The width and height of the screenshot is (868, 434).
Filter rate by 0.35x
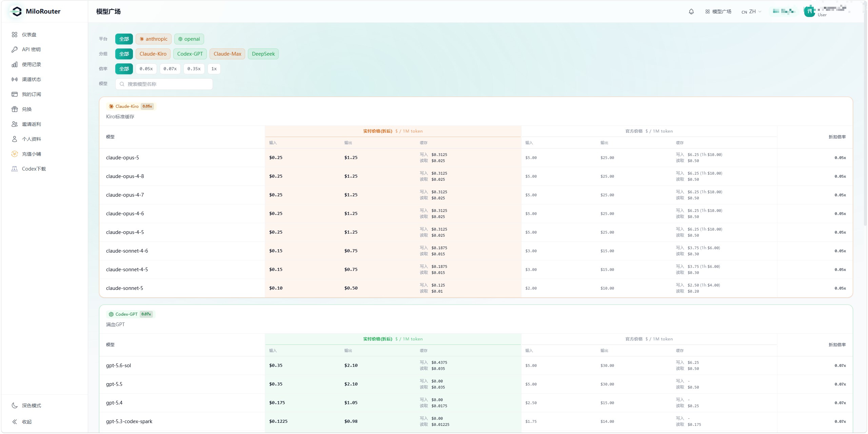(x=194, y=69)
